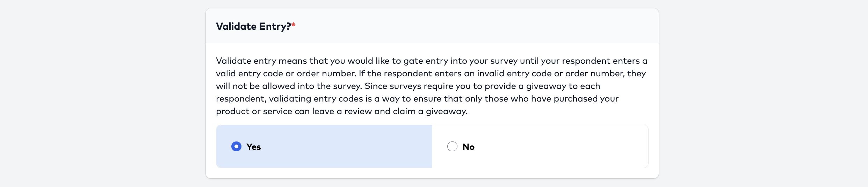Click the Validate Entry? heading
Viewport: 868px width, 187px height.
pyautogui.click(x=253, y=27)
